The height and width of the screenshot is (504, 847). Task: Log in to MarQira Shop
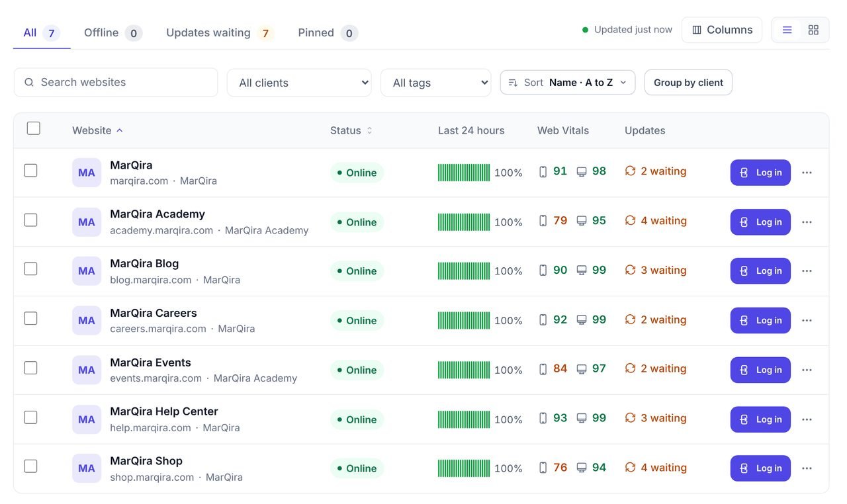pos(760,468)
